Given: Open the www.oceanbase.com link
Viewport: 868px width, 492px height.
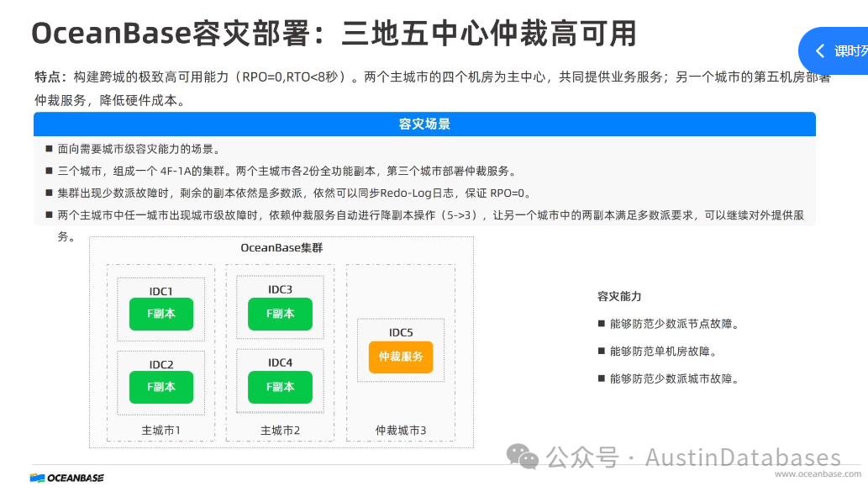Looking at the screenshot, I should (x=818, y=473).
